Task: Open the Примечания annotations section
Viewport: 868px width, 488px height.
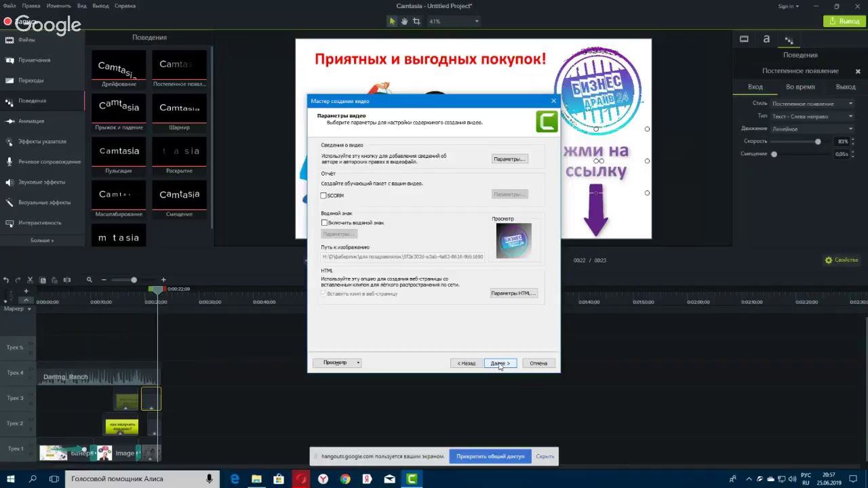Action: 42,60
